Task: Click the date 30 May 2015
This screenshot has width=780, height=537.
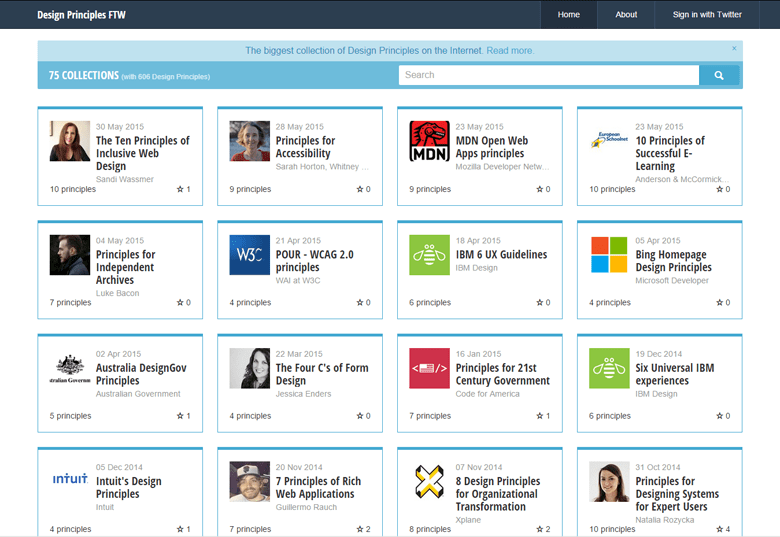Action: click(120, 127)
